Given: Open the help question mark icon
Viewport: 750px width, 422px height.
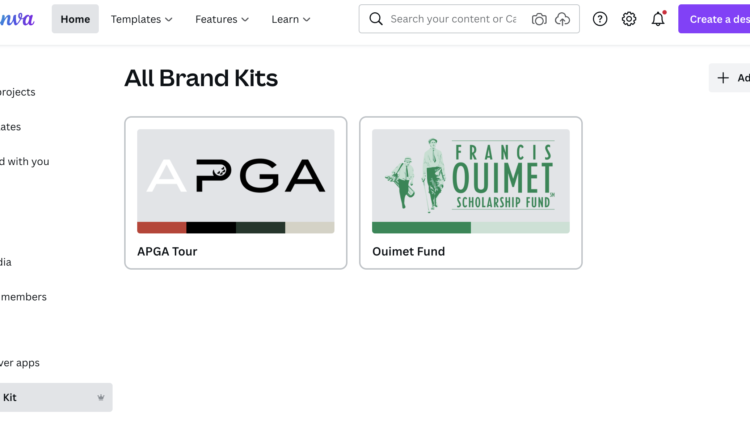Looking at the screenshot, I should click(x=600, y=19).
